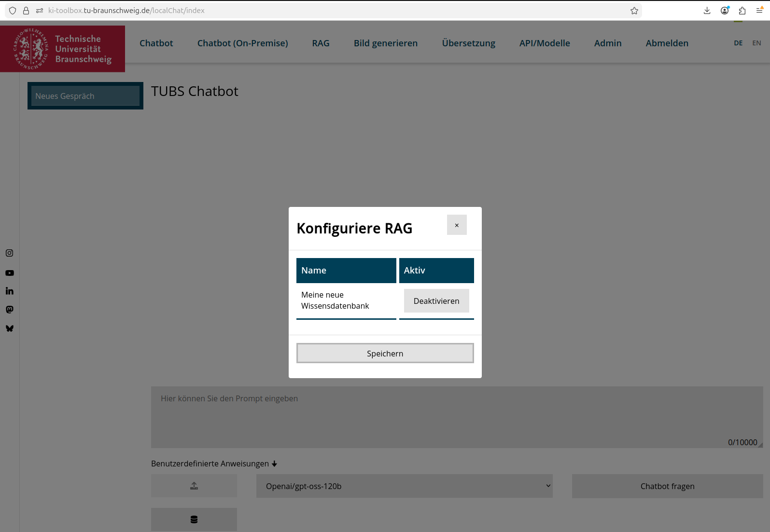
Task: Click the database RAG icon button
Action: click(x=194, y=519)
